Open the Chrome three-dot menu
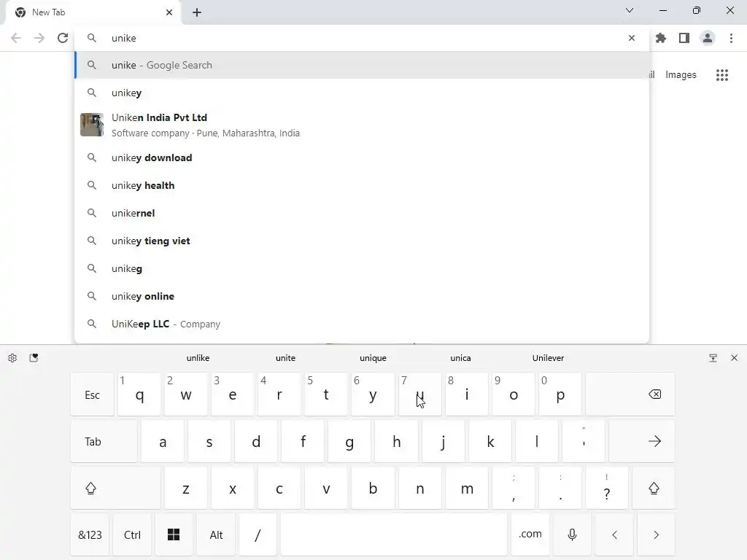Viewport: 747px width, 560px height. [731, 38]
